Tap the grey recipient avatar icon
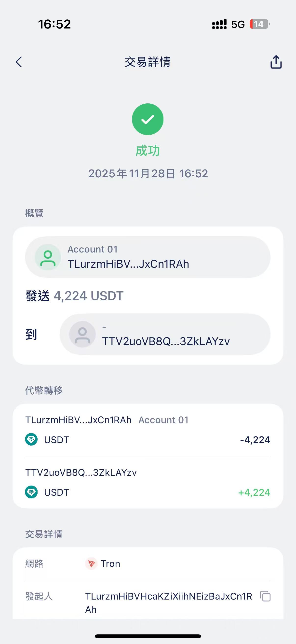 [x=82, y=334]
